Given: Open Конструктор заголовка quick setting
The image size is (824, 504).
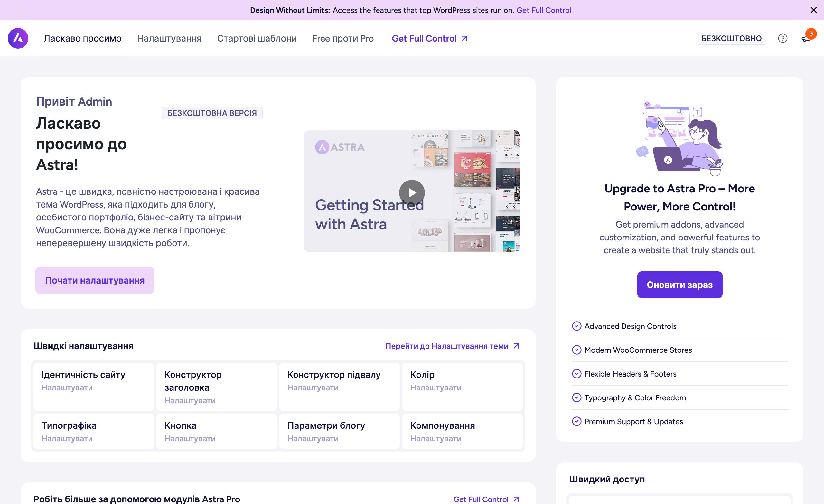Looking at the screenshot, I should tap(216, 386).
